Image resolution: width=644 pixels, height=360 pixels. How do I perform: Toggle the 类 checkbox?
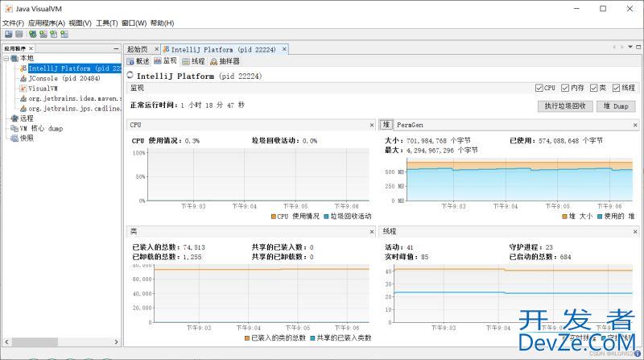point(593,88)
